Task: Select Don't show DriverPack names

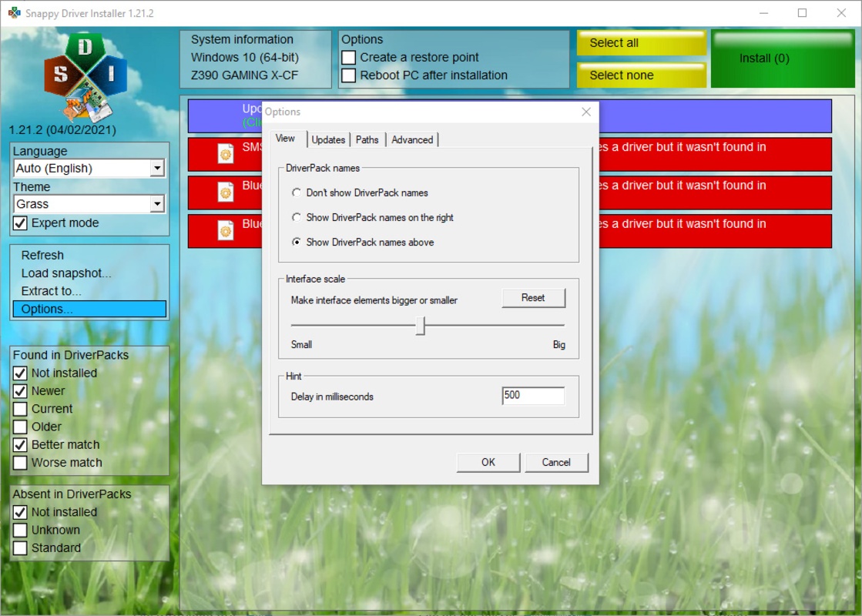Action: [297, 193]
